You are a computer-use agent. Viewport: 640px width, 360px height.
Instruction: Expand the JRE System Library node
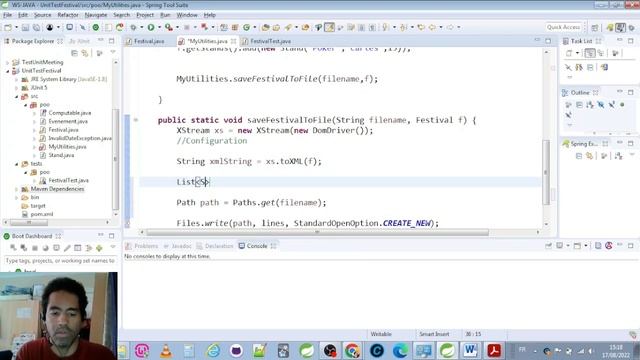click(x=16, y=79)
